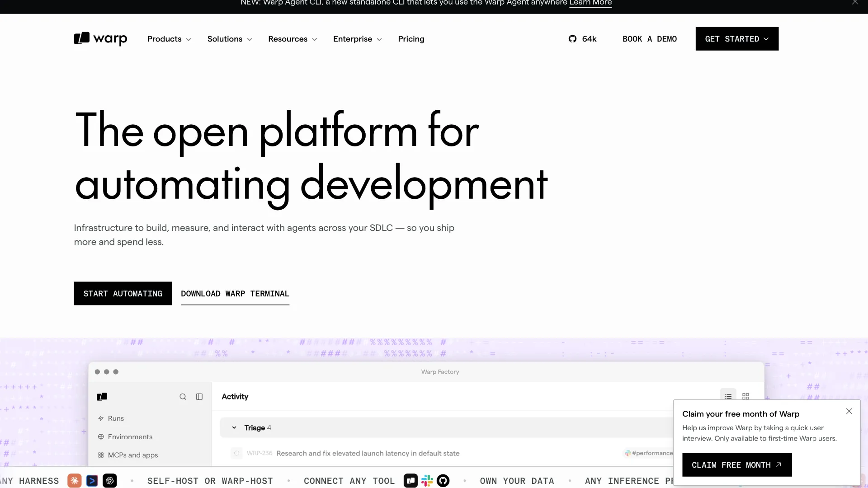
Task: Expand the Enterprise menu
Action: pyautogui.click(x=358, y=39)
